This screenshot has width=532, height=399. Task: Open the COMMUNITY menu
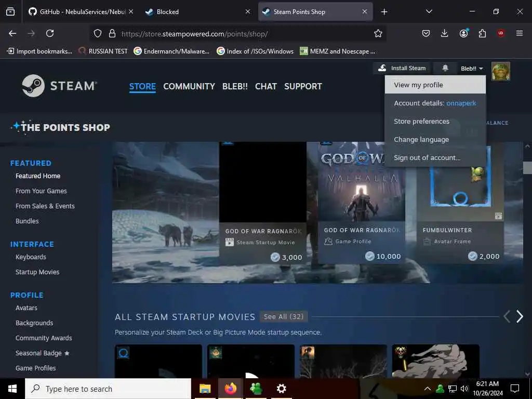pos(189,86)
